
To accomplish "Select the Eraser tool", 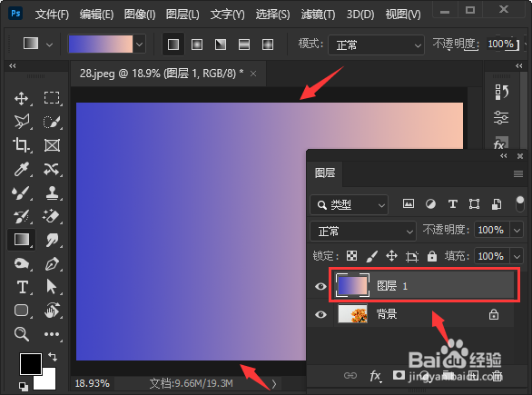I will [x=52, y=216].
